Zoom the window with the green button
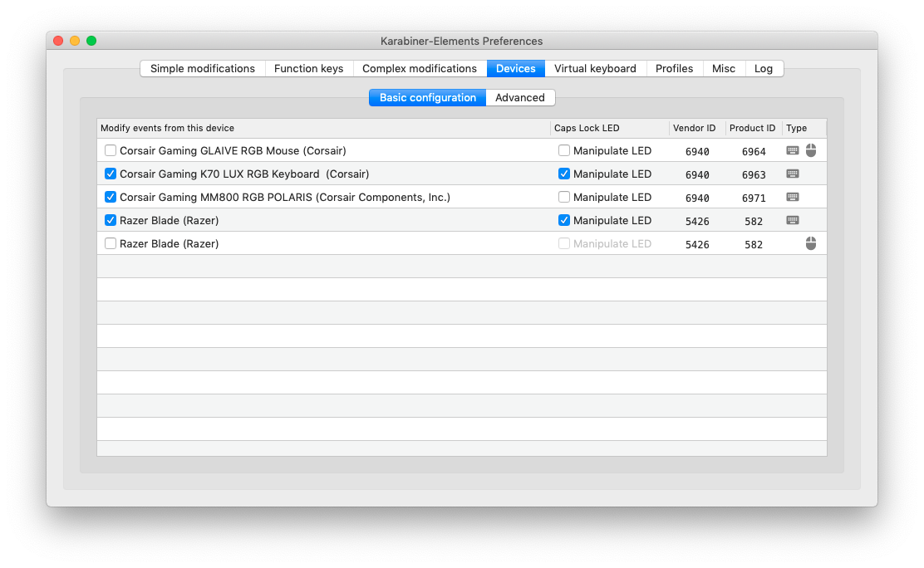The height and width of the screenshot is (568, 924). (x=91, y=41)
